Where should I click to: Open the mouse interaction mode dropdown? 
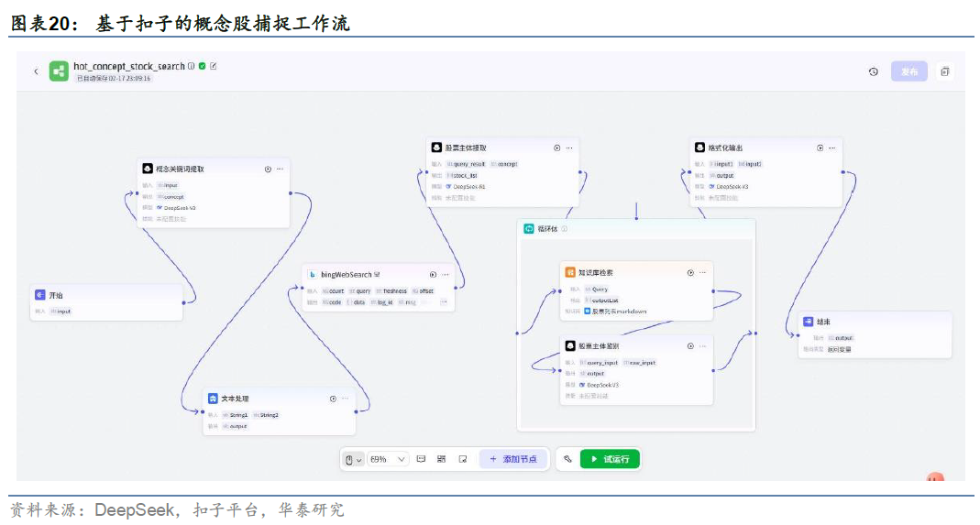(353, 459)
